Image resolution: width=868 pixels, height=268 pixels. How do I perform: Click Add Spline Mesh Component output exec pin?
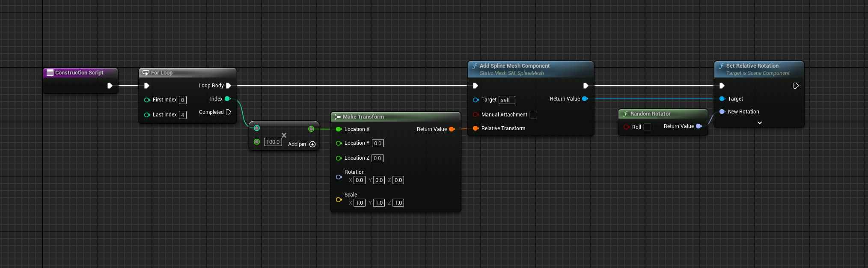[586, 86]
